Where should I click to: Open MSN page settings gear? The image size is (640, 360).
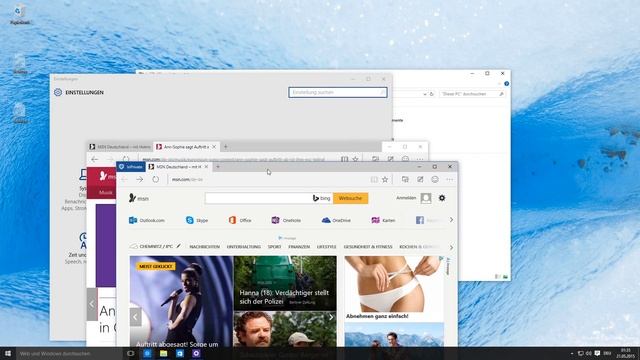coord(442,198)
